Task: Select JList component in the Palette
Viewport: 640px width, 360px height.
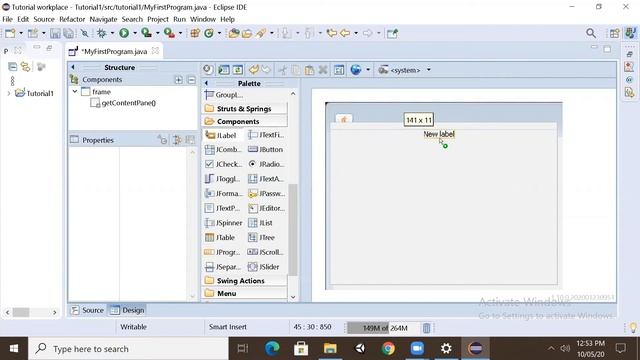Action: click(260, 223)
